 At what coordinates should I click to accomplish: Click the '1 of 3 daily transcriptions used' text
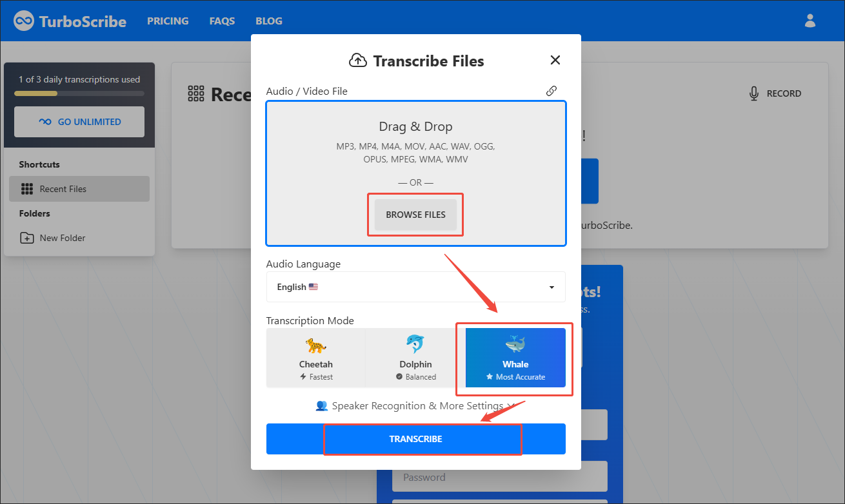click(x=79, y=79)
